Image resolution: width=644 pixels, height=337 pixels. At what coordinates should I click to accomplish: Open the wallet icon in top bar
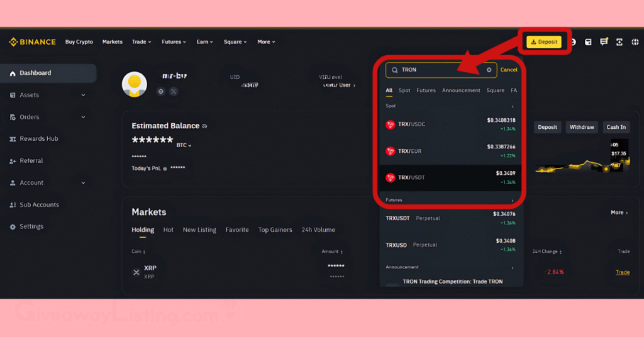(588, 42)
